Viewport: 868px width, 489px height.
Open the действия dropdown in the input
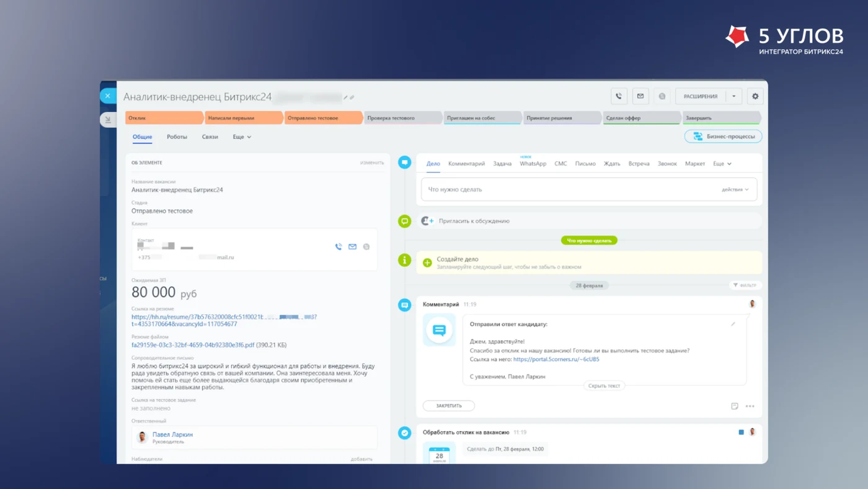[735, 189]
